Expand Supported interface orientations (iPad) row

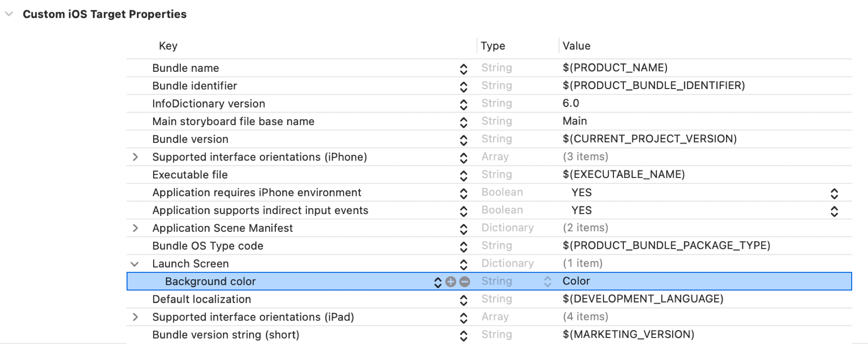point(135,317)
